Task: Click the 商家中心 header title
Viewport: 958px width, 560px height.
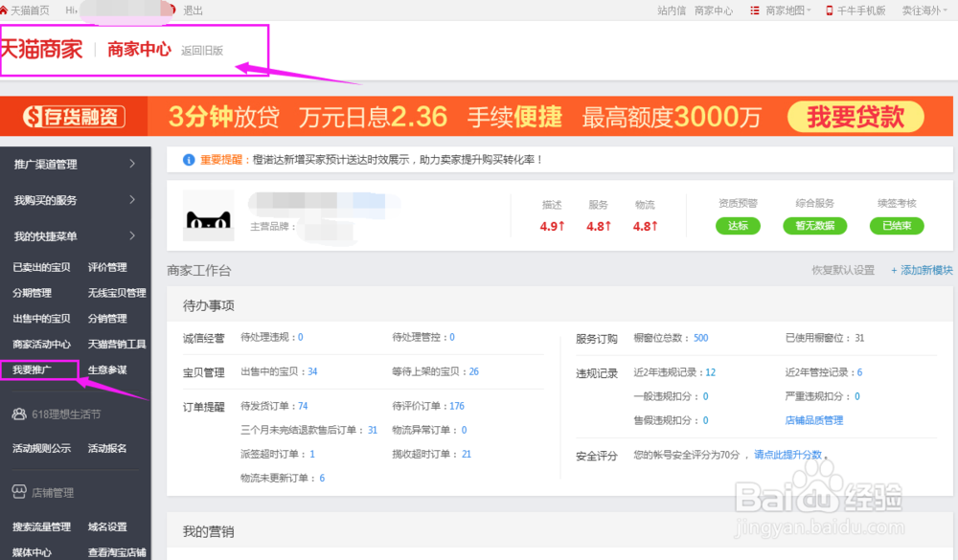Action: click(x=139, y=50)
